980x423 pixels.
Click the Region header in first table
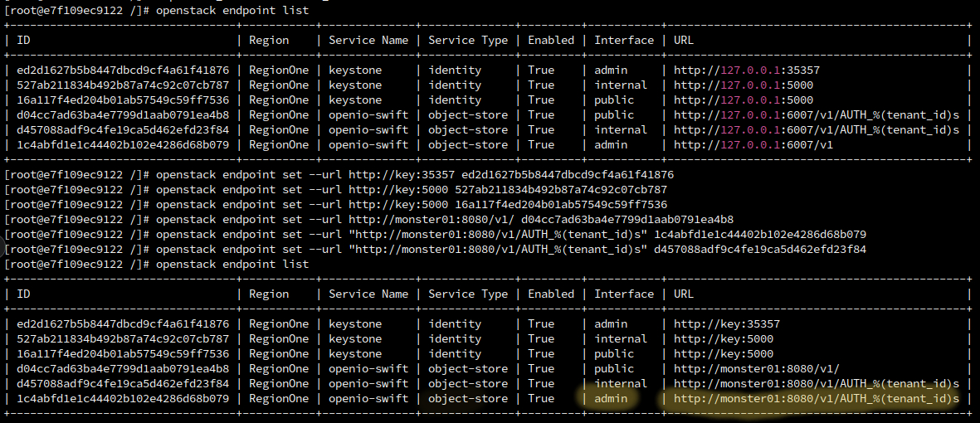[270, 40]
